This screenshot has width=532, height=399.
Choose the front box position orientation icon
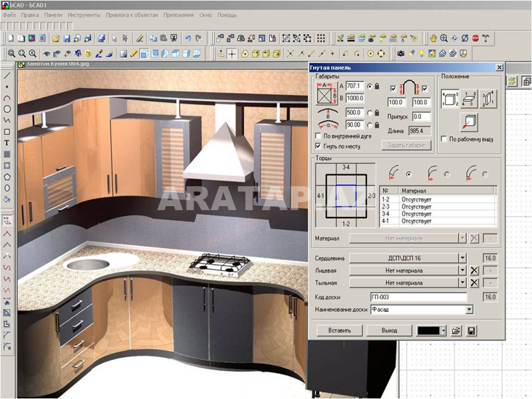pos(450,99)
